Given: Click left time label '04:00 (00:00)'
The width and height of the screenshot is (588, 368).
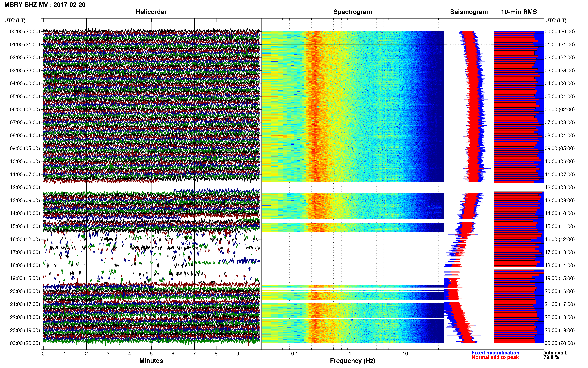Looking at the screenshot, I should 25,83.
